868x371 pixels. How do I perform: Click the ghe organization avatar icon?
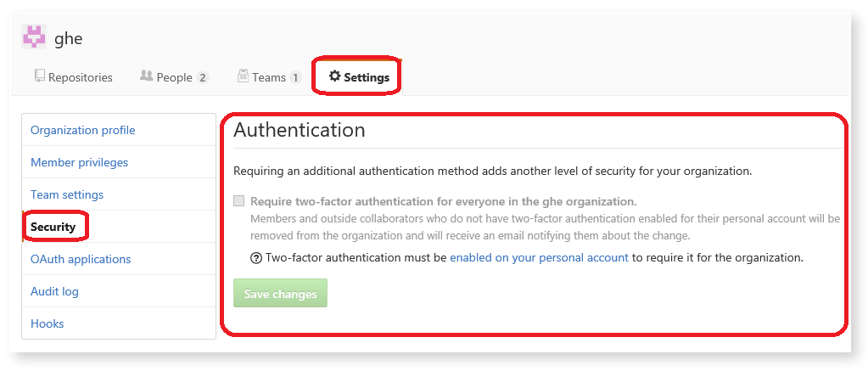(34, 37)
